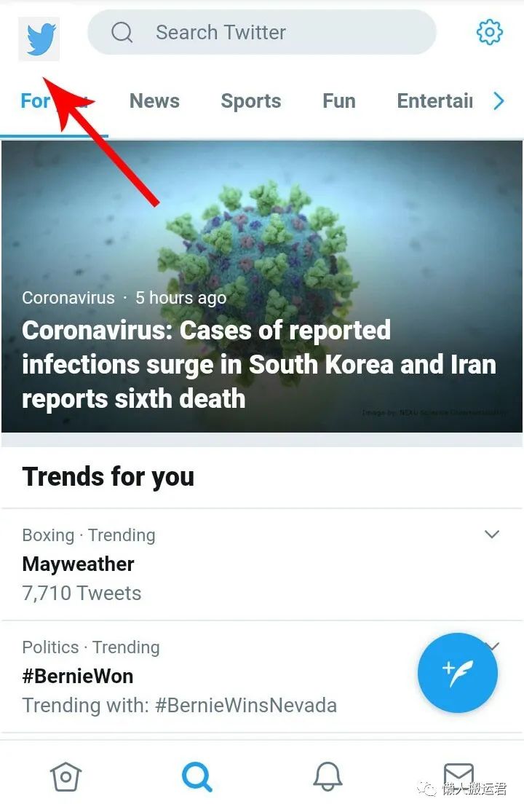524x812 pixels.
Task: Open the Entertainment tab
Action: 434,101
